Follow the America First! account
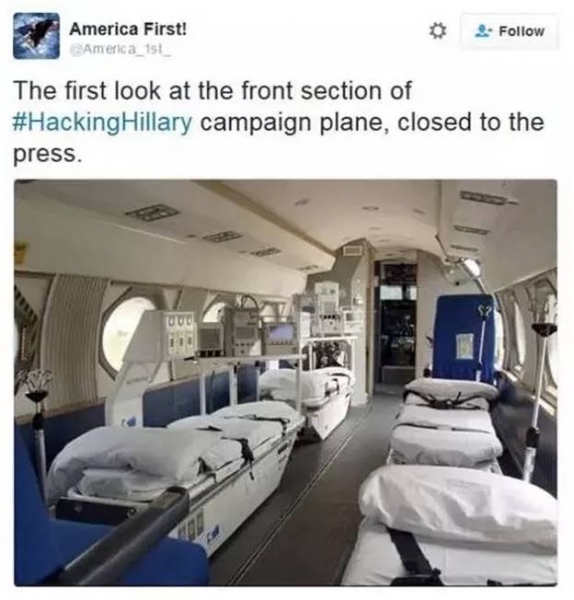This screenshot has width=574, height=600. point(509,31)
